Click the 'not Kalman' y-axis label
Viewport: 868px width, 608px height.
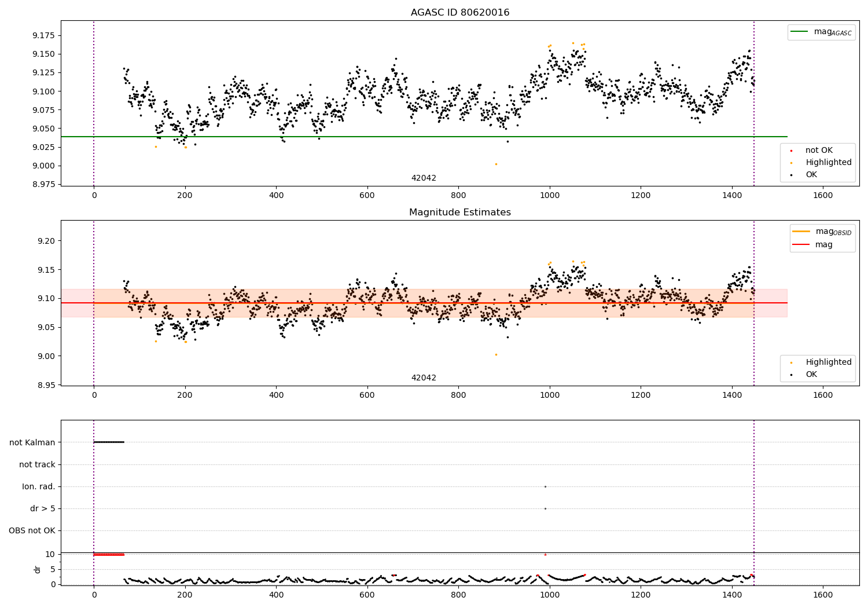(x=32, y=442)
